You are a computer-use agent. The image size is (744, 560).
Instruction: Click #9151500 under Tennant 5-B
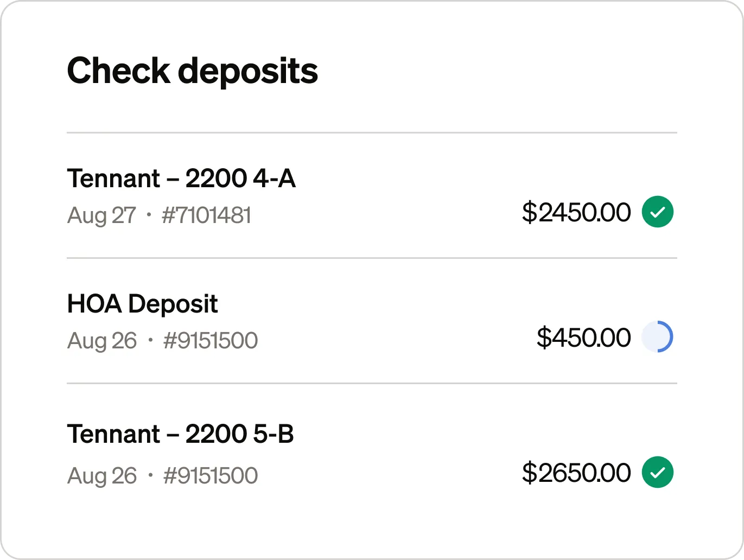(211, 476)
